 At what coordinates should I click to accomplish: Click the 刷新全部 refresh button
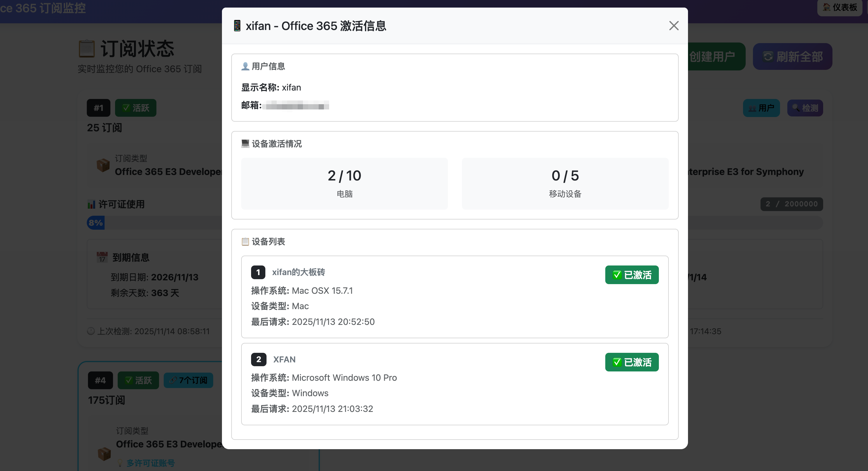point(793,56)
